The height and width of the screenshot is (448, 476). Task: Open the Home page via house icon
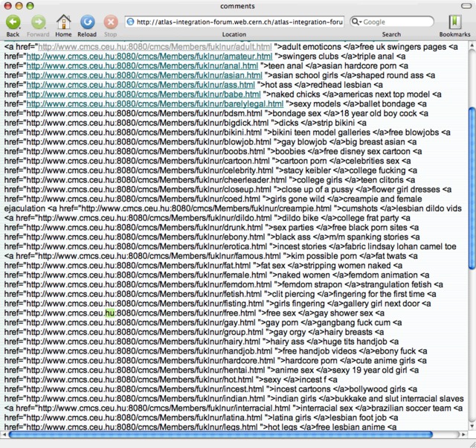pyautogui.click(x=63, y=22)
